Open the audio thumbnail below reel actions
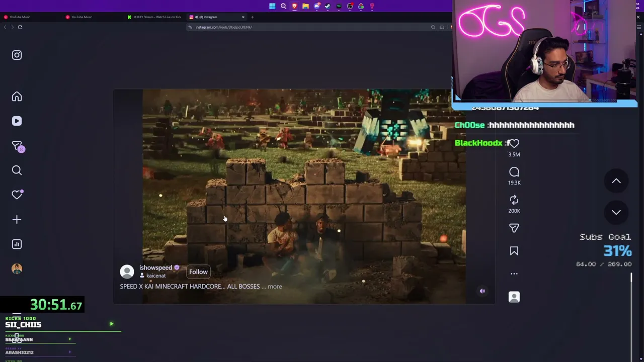The image size is (644, 362). (x=514, y=297)
